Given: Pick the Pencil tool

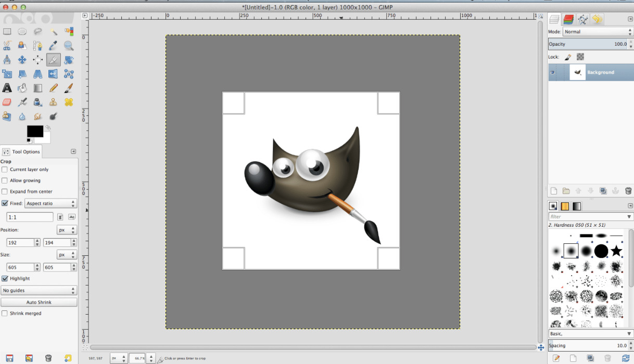Looking at the screenshot, I should click(x=53, y=88).
